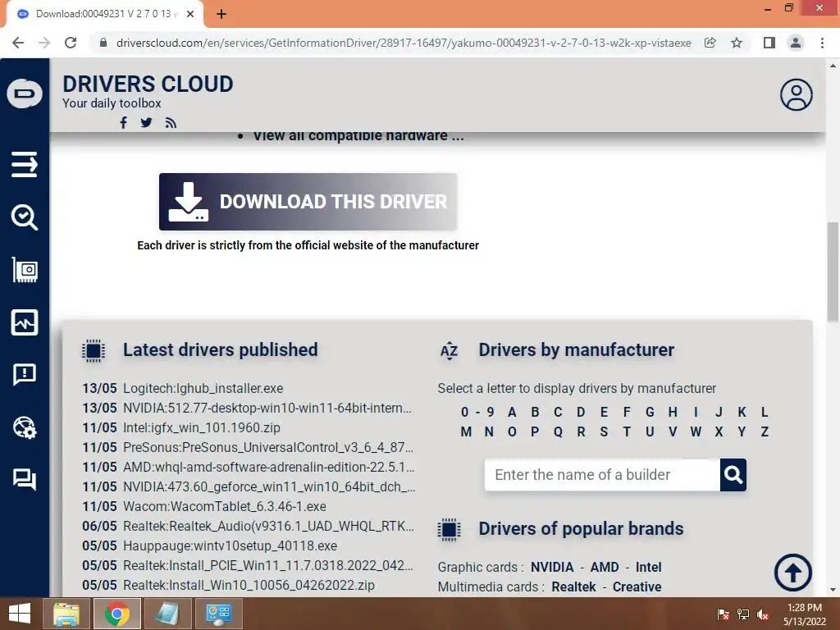The height and width of the screenshot is (630, 840).
Task: Open Realtek:Install_PCIE_Win11 driver link
Action: [x=268, y=566]
